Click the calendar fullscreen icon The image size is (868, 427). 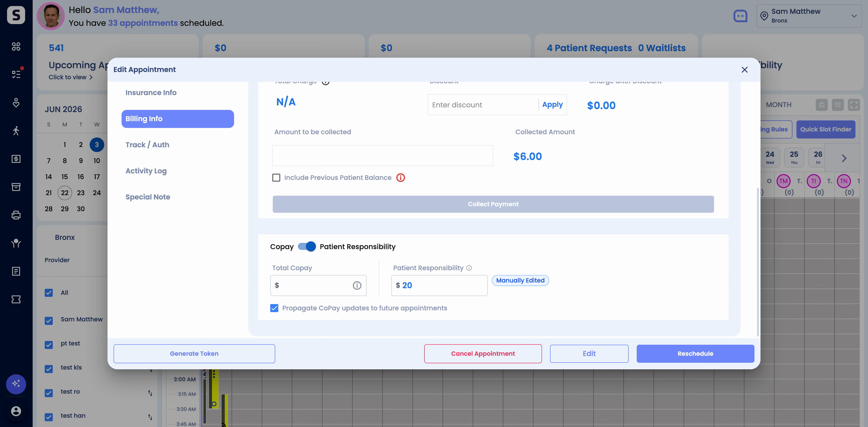pyautogui.click(x=853, y=105)
